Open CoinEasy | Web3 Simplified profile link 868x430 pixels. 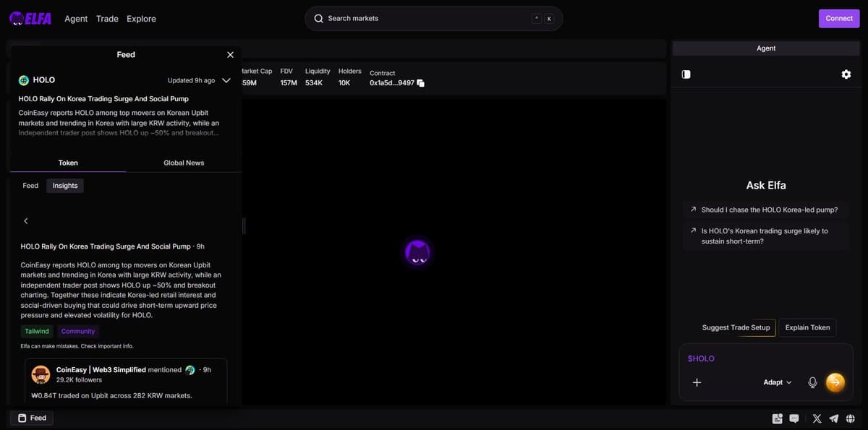tap(101, 370)
